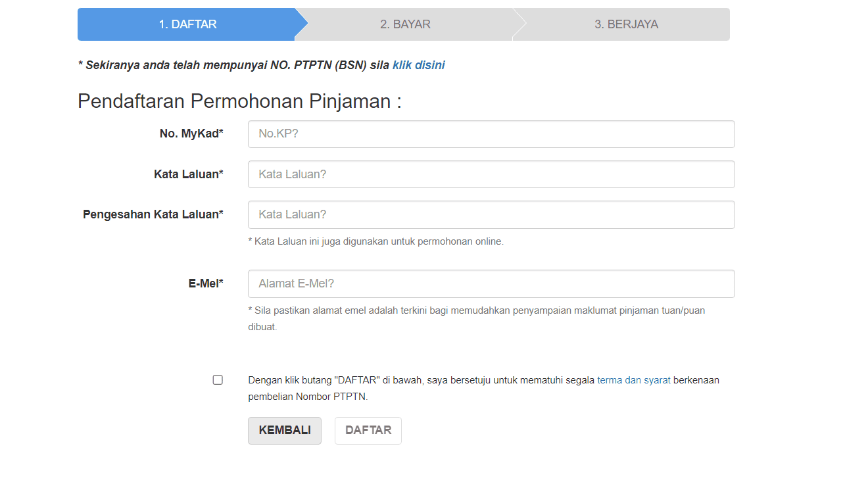
Task: Click the 'No. MyKad*' field label
Action: (x=191, y=134)
